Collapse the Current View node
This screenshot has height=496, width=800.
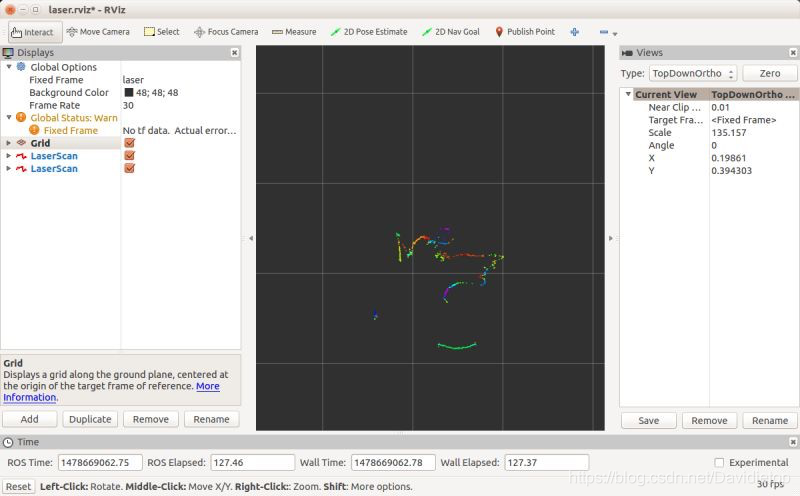point(628,94)
